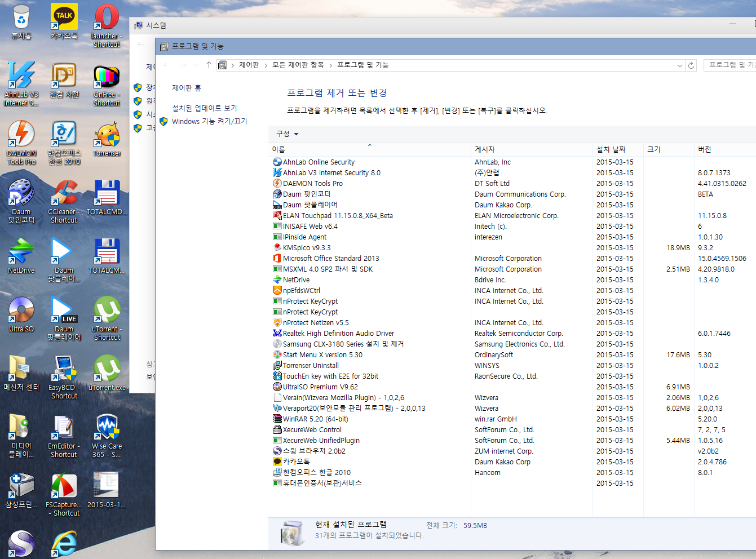Screen dimensions: 756x559
Task: Open the 한컴오피스 한글 2010 desktop icon
Action: (x=64, y=142)
